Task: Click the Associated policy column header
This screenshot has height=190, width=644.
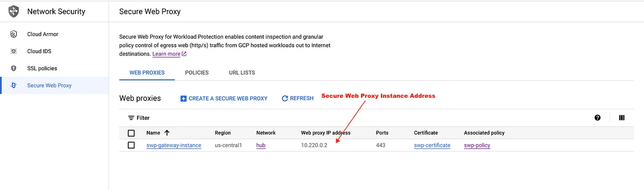Action: point(484,133)
